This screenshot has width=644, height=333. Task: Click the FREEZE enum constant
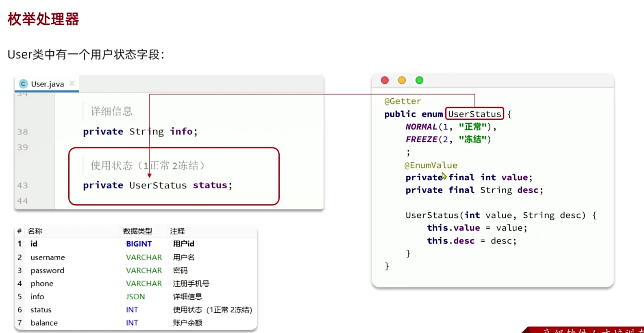(x=421, y=139)
